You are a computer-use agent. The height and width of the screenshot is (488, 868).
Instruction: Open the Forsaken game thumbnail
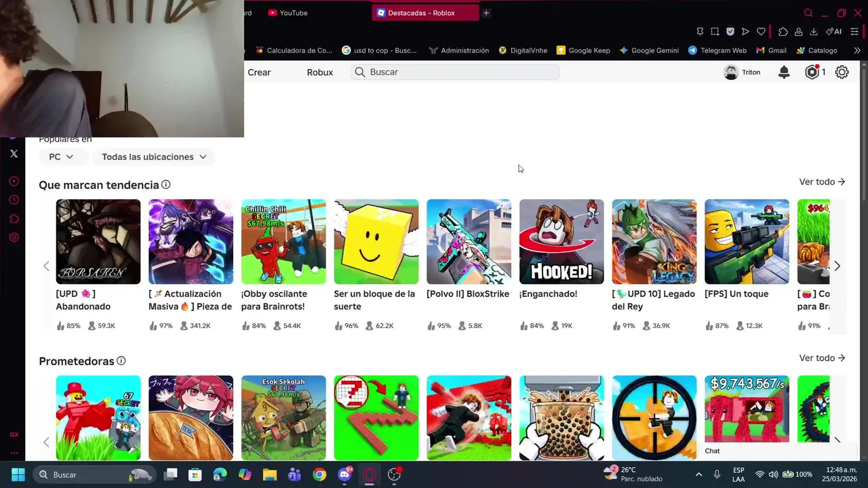coord(98,241)
